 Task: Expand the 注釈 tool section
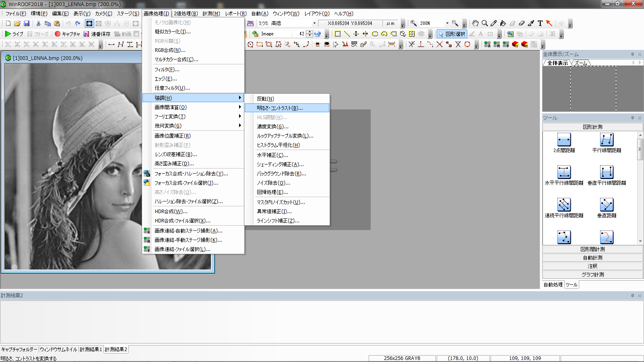tap(592, 266)
